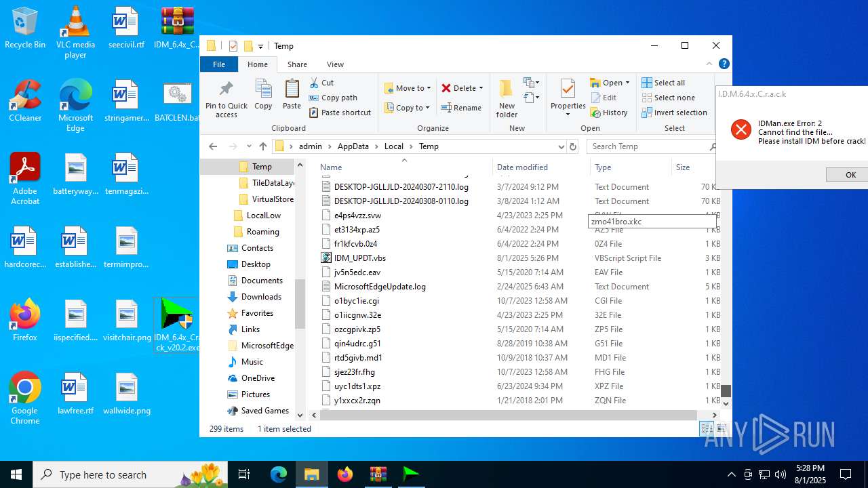Open the Delete dropdown arrow
868x488 pixels.
(x=481, y=88)
